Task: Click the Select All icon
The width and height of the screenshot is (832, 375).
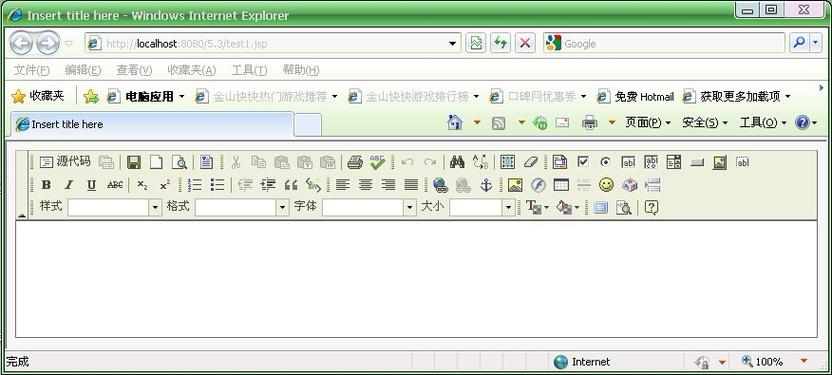Action: coord(508,162)
